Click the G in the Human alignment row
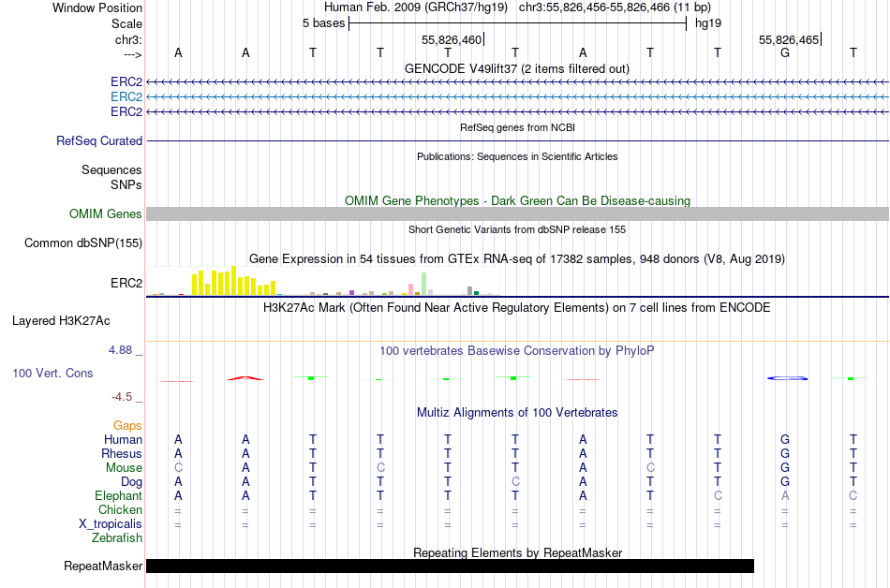890x588 pixels. (x=785, y=439)
